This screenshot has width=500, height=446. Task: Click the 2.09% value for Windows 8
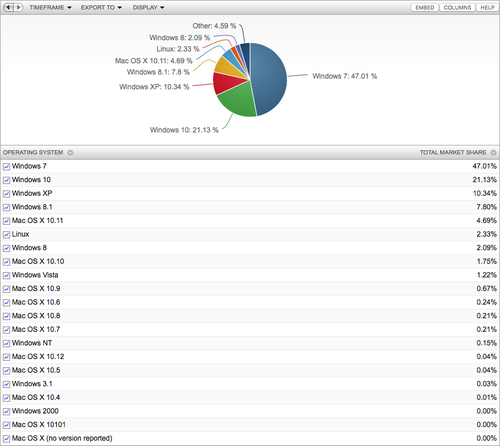(486, 248)
